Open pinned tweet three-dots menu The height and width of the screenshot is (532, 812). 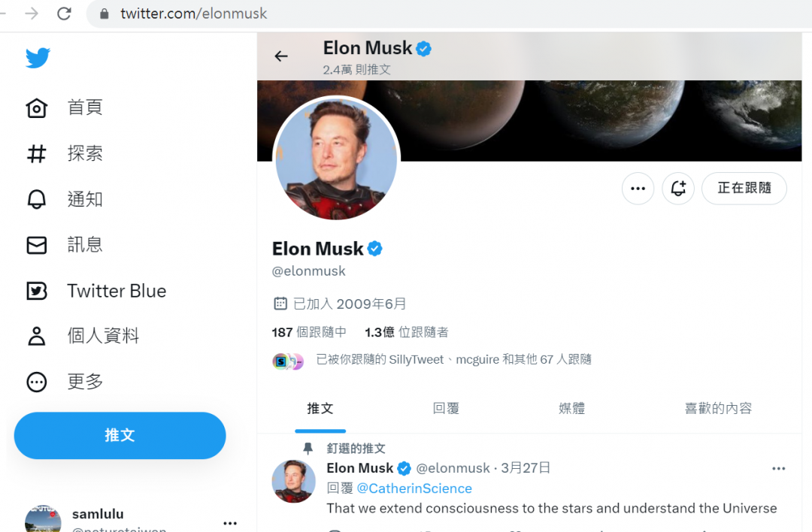coord(778,468)
